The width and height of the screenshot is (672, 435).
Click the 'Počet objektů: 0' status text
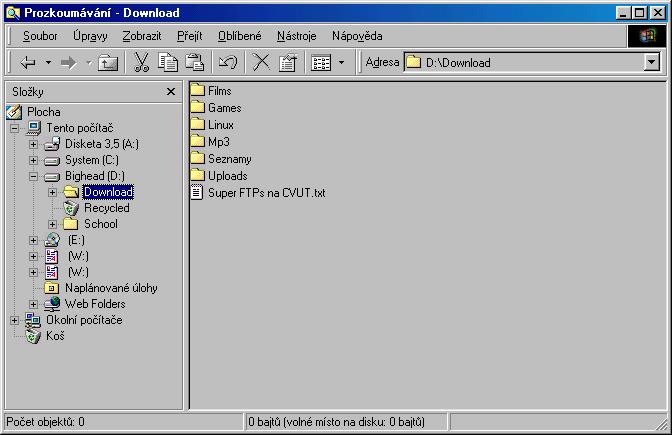click(x=45, y=422)
